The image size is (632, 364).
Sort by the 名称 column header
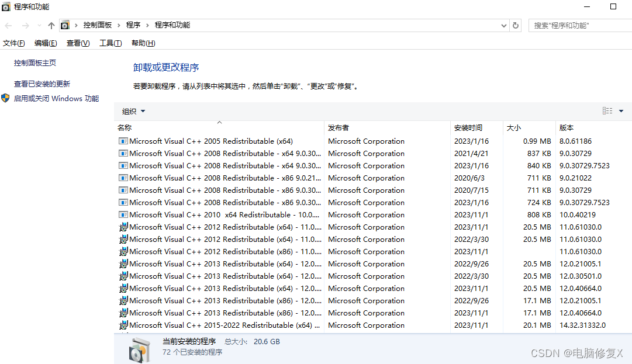pyautogui.click(x=125, y=127)
